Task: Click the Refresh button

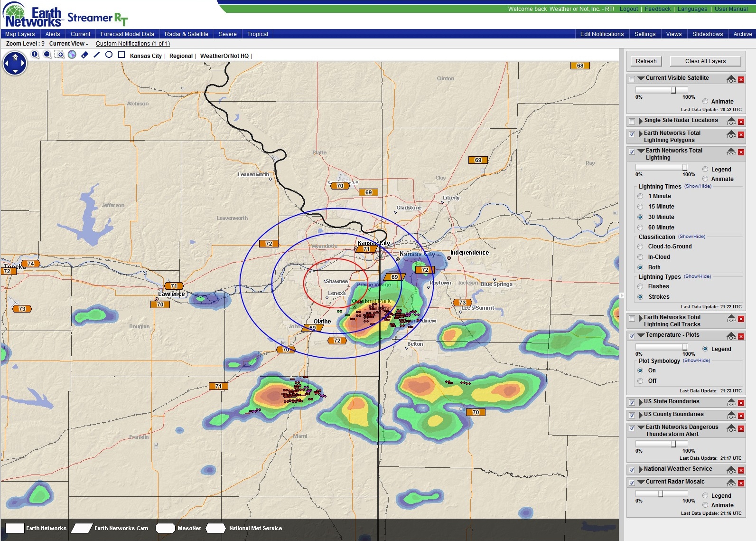Action: (646, 61)
